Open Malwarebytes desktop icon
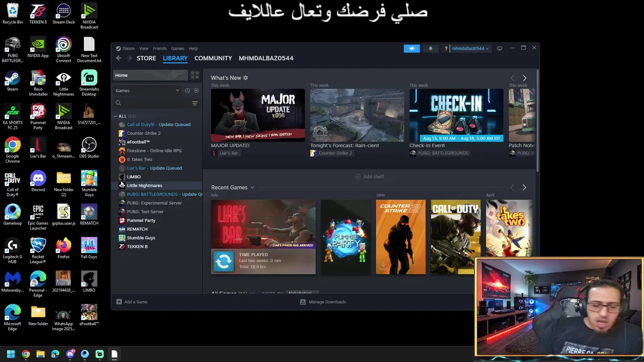This screenshot has width=644, height=362. 13,282
